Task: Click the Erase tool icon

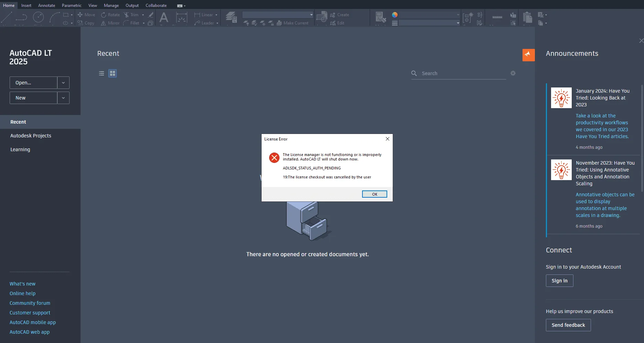Action: pos(150,15)
